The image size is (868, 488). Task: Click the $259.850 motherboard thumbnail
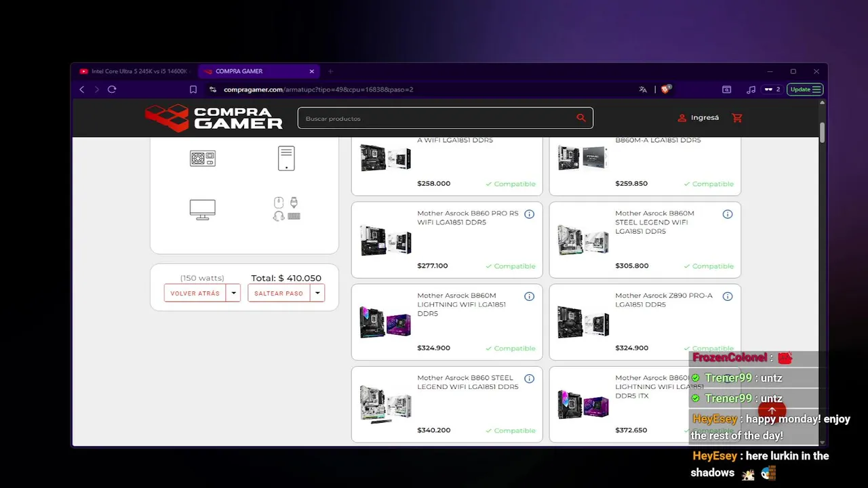(583, 159)
